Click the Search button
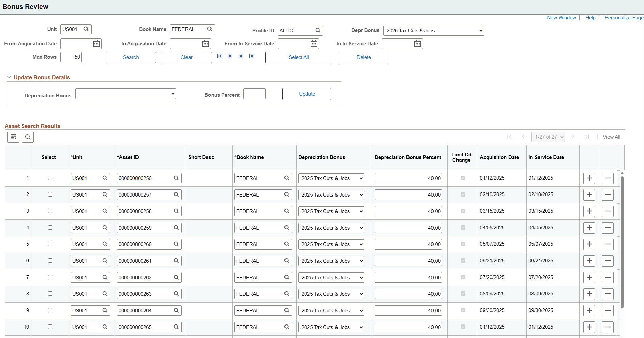Viewport: 644px width, 338px height. [131, 57]
